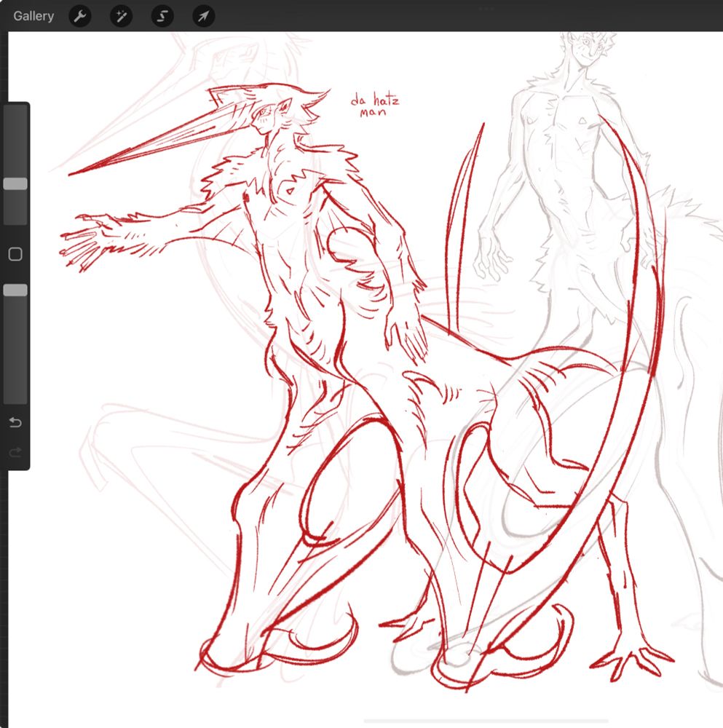Return to the Gallery
This screenshot has height=728, width=723.
33,16
